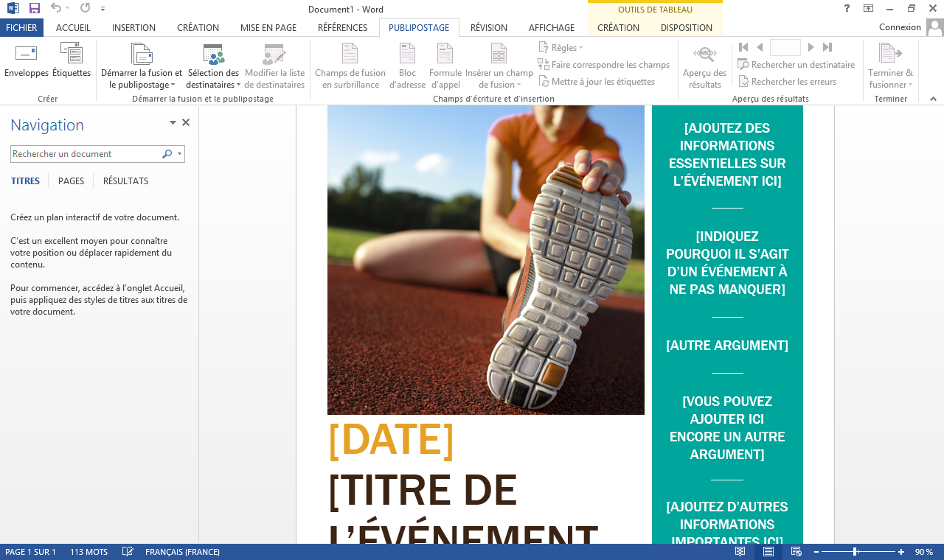
Task: Click the 90 % zoom level
Action: pos(924,552)
